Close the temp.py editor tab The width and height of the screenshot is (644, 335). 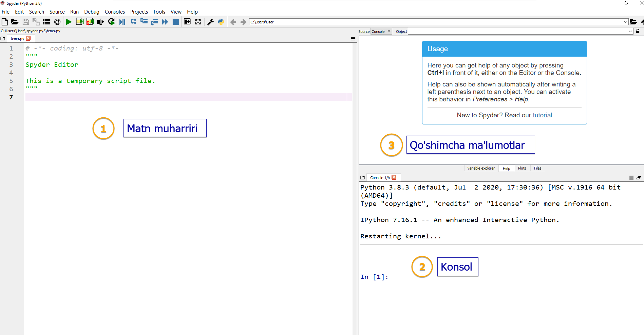click(x=29, y=39)
